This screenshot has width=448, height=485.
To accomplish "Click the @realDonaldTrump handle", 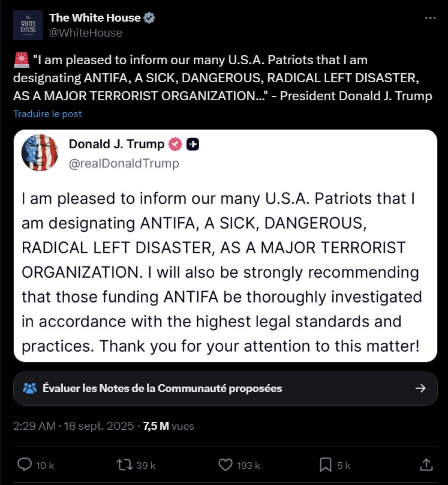I will point(124,163).
